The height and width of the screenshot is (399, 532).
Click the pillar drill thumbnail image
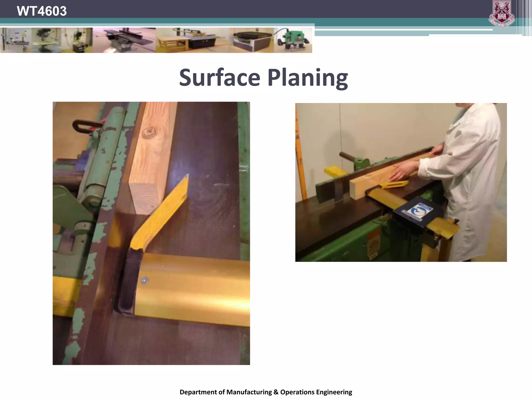(46, 40)
